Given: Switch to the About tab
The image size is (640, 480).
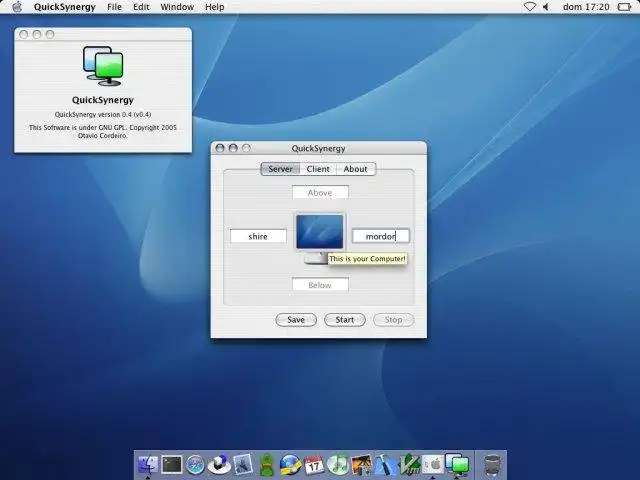Looking at the screenshot, I should 355,169.
